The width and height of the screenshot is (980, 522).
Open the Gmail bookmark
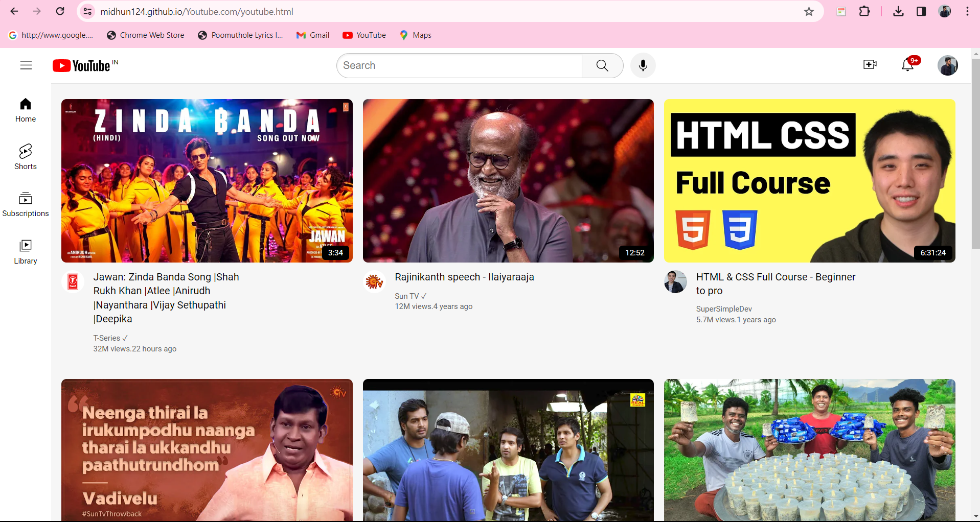[313, 35]
